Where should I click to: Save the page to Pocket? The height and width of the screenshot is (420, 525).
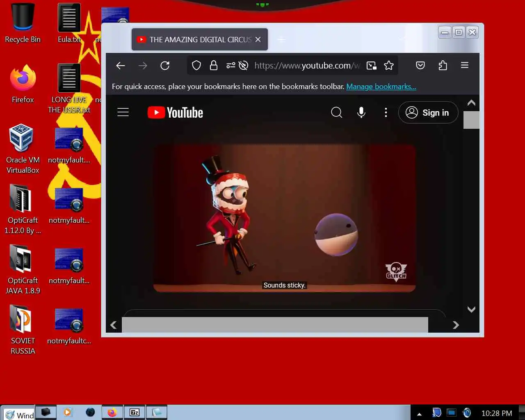coord(420,66)
